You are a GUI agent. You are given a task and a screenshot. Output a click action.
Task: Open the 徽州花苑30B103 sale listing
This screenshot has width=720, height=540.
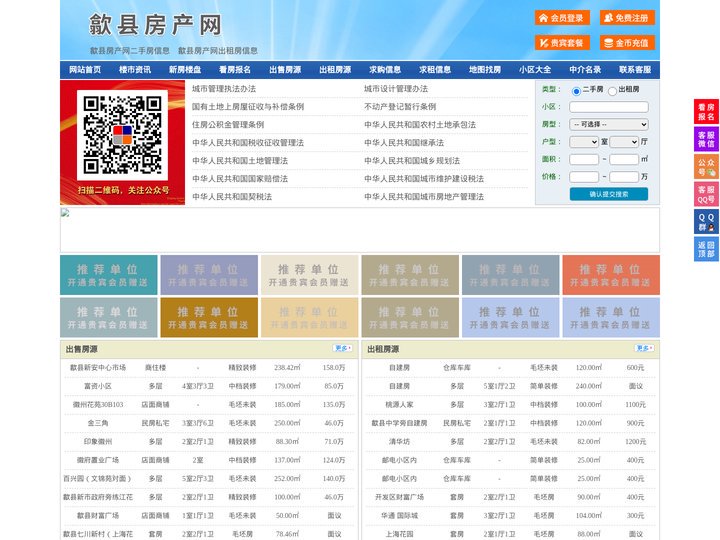click(98, 405)
